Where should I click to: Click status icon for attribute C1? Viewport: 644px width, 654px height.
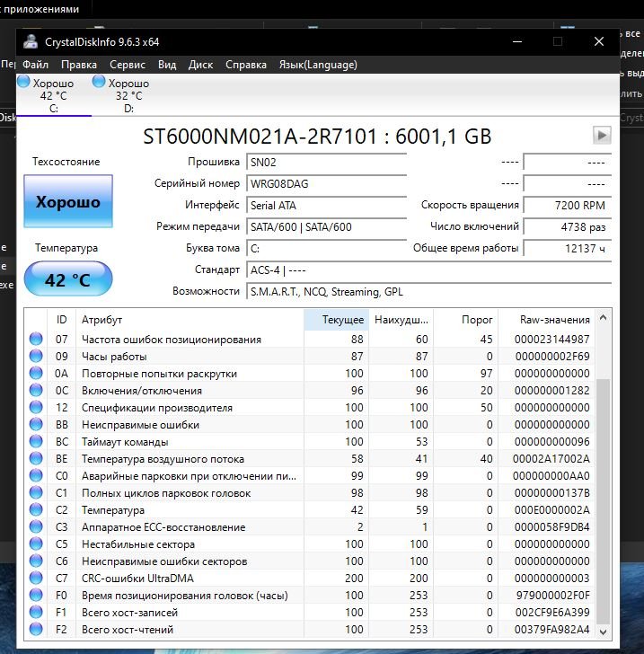[36, 492]
